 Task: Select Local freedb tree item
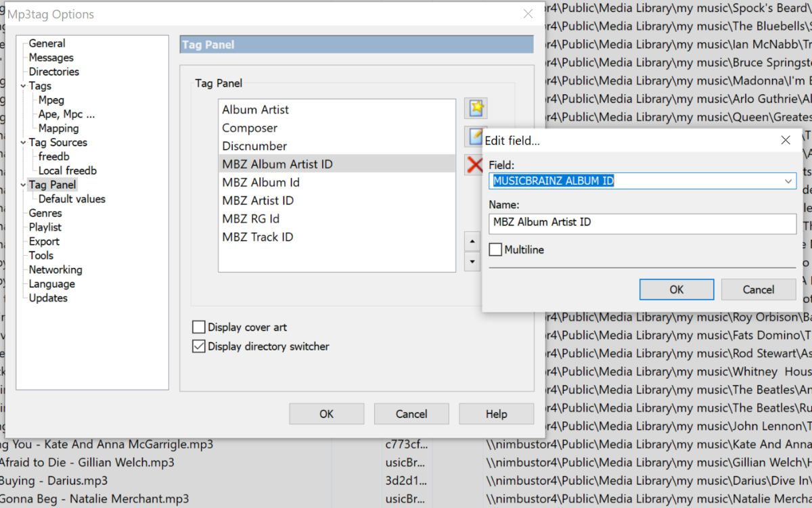point(68,170)
